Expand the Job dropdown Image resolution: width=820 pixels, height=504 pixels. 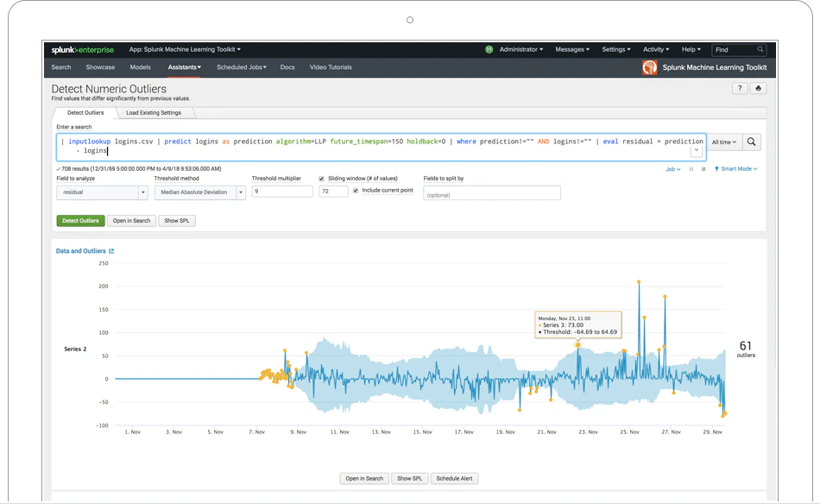point(672,169)
